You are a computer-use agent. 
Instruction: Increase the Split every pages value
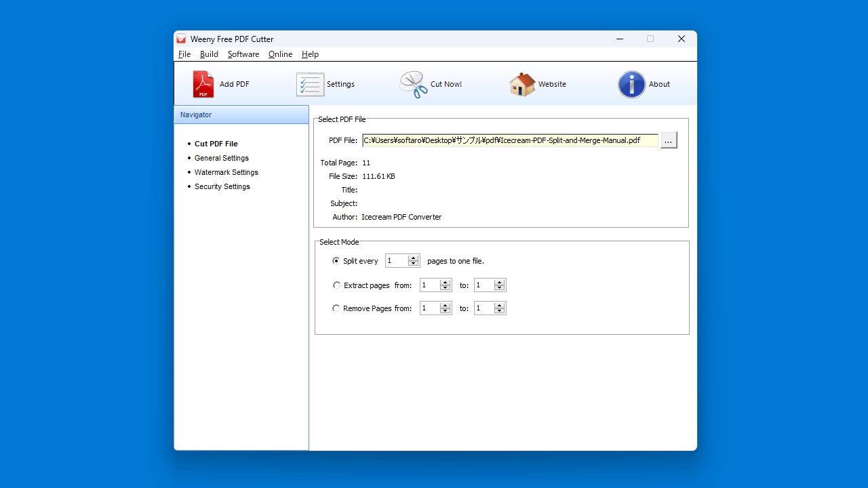(413, 258)
